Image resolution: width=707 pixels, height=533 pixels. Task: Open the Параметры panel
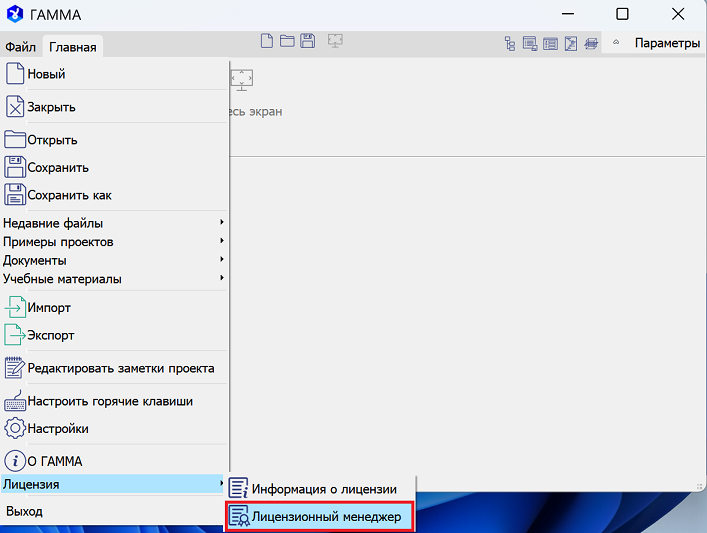pyautogui.click(x=667, y=43)
